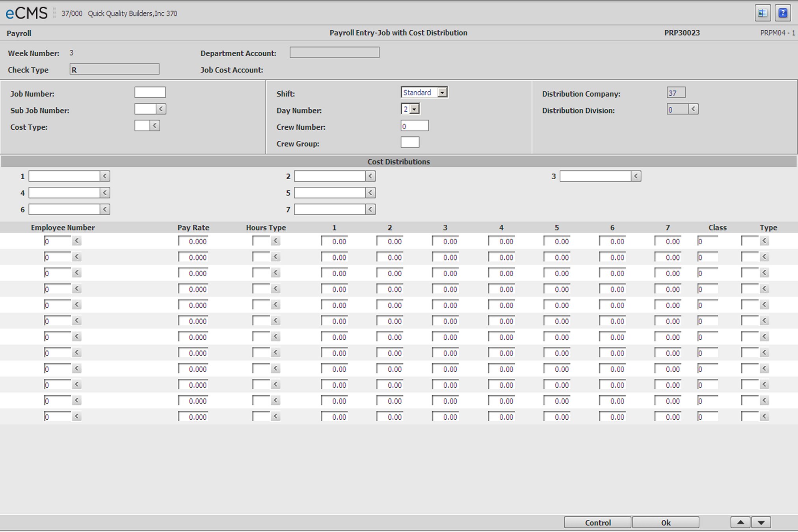798x532 pixels.
Task: Open lookup for Cost Distribution 3
Action: (x=636, y=176)
